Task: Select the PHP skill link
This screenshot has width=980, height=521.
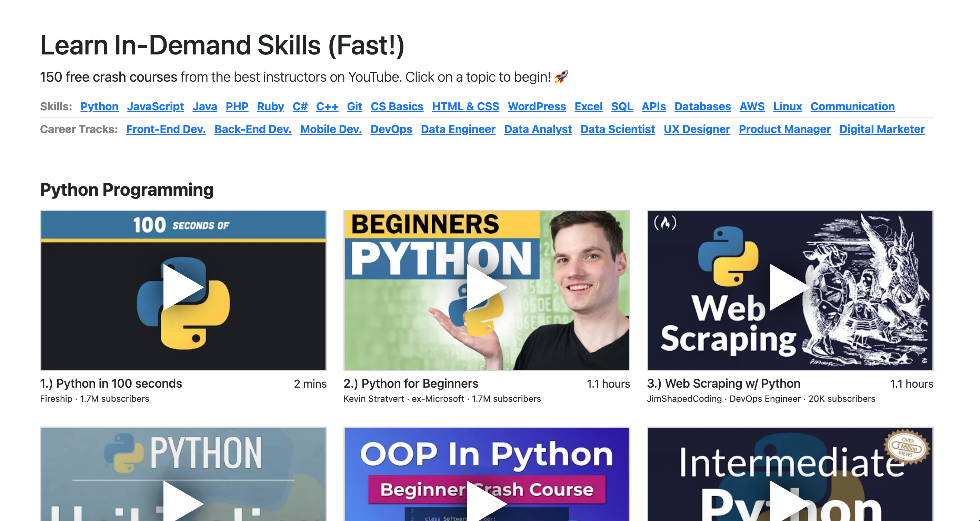Action: [237, 106]
